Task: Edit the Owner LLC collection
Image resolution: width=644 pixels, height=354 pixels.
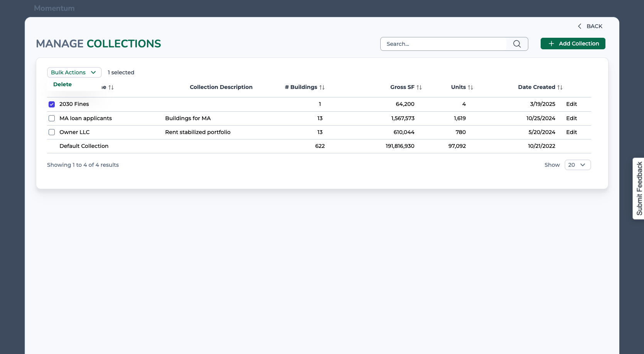Action: [572, 132]
